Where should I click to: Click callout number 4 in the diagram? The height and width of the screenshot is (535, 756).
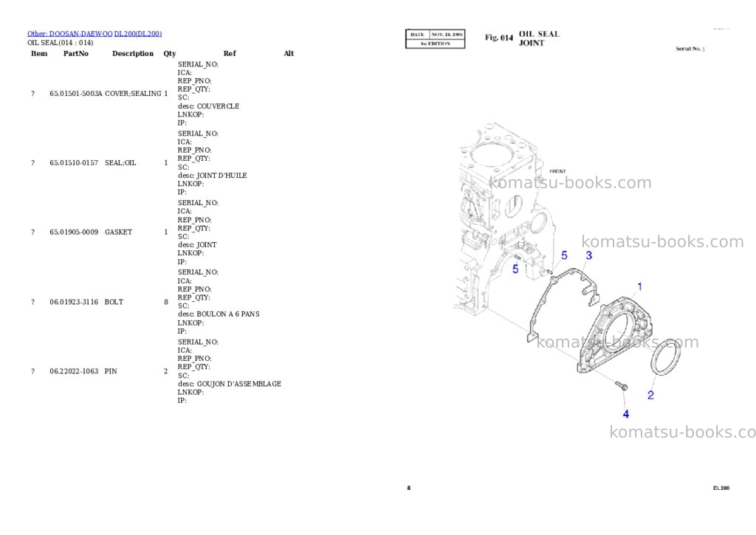click(626, 414)
